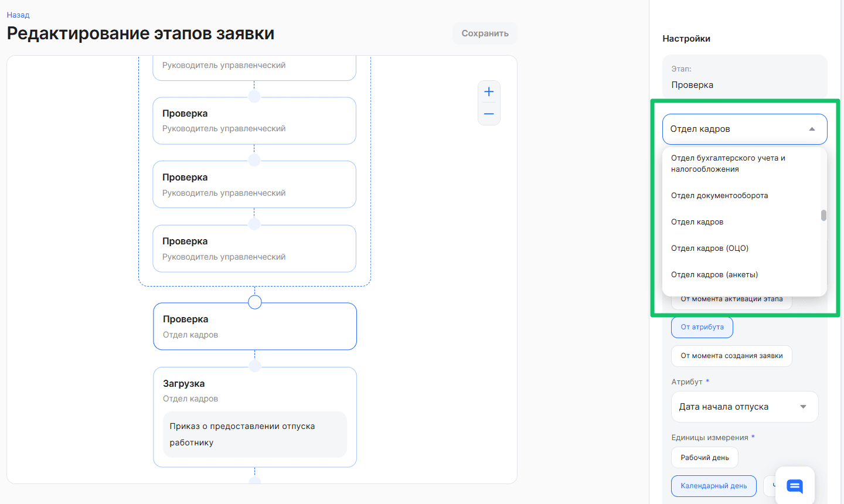Click the zoom in plus icon
The height and width of the screenshot is (504, 844).
(x=489, y=91)
